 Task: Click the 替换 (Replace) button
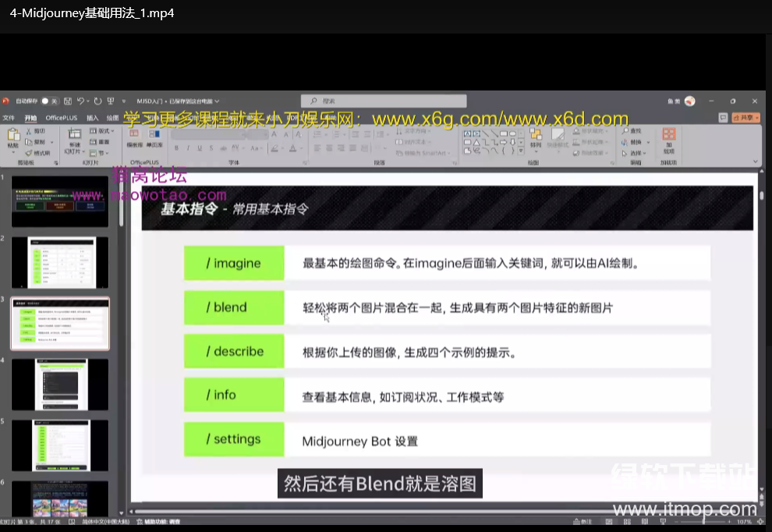[632, 142]
